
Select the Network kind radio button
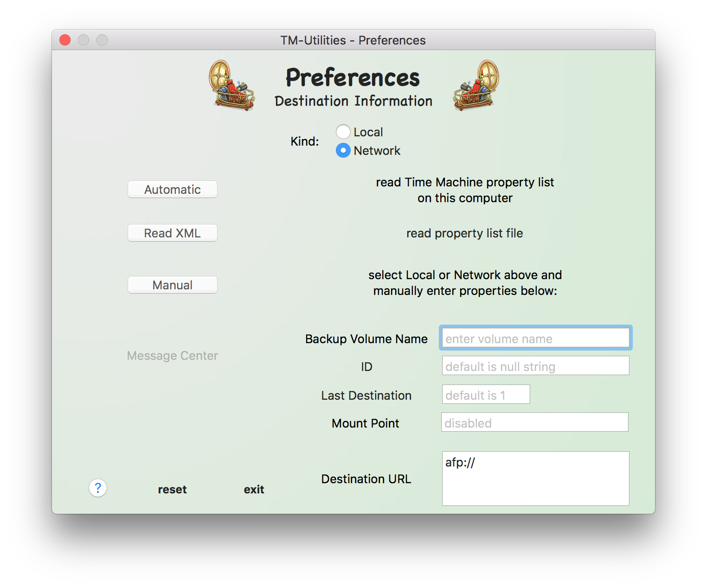(x=343, y=150)
